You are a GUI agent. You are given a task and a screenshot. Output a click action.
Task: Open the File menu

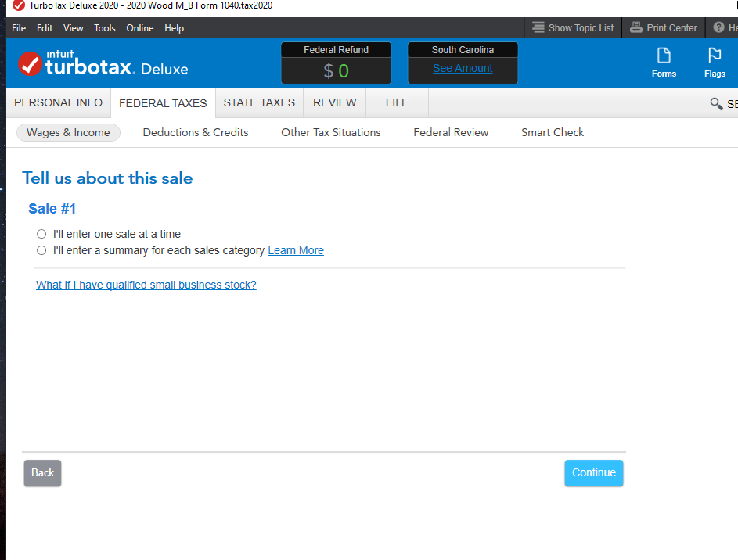tap(19, 27)
